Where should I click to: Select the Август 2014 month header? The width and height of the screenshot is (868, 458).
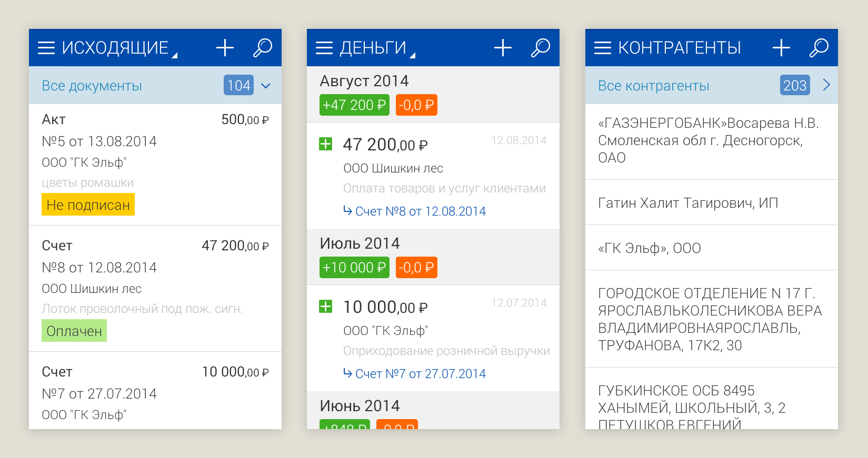(364, 81)
